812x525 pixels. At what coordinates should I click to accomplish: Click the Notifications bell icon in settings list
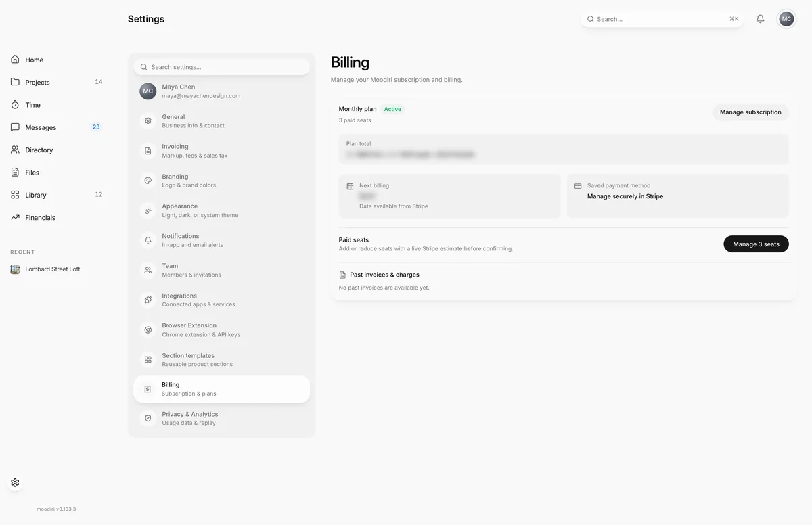coord(148,240)
